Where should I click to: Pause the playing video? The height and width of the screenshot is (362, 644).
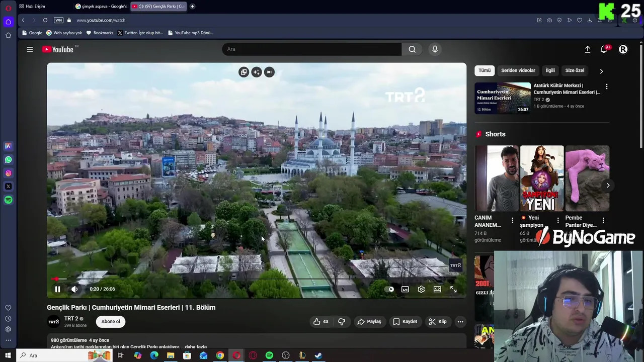pos(57,289)
